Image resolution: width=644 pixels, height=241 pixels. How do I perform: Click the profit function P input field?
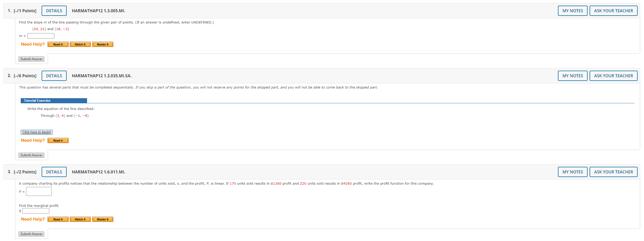(x=39, y=192)
